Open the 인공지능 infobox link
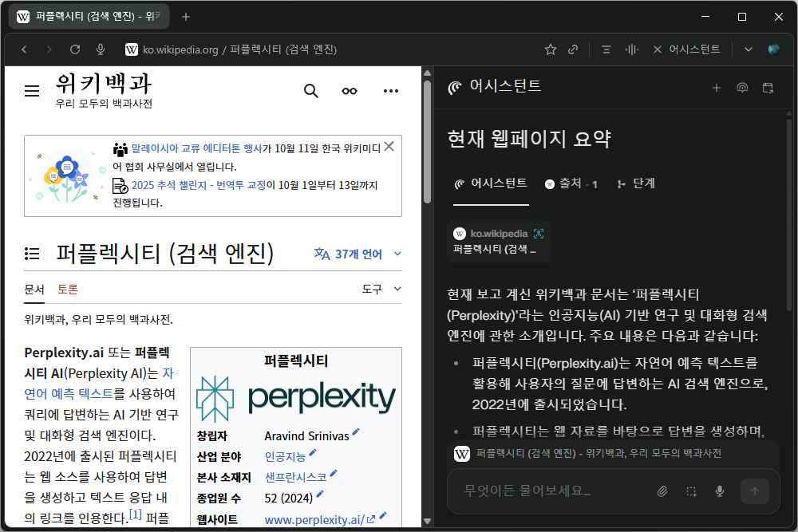 285,457
